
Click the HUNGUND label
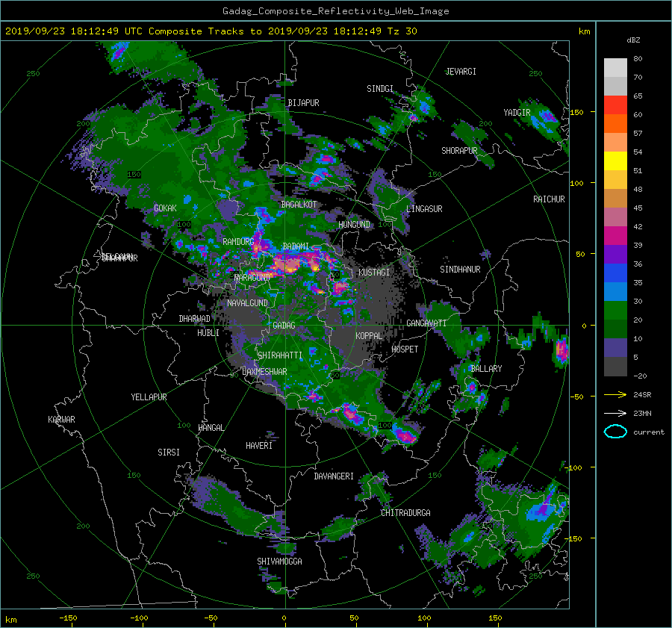pyautogui.click(x=354, y=225)
